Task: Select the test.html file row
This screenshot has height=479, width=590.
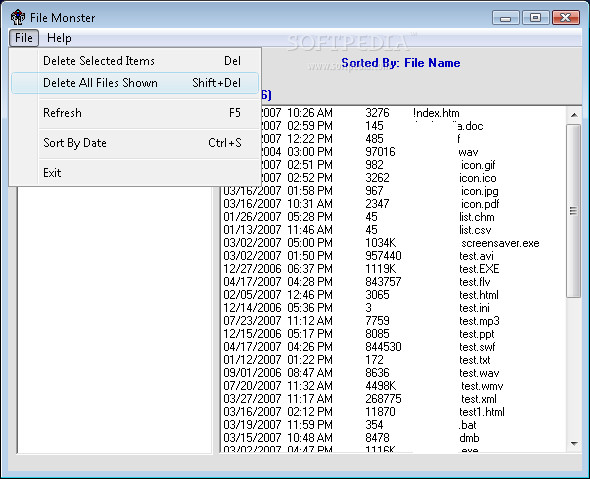Action: click(x=393, y=295)
